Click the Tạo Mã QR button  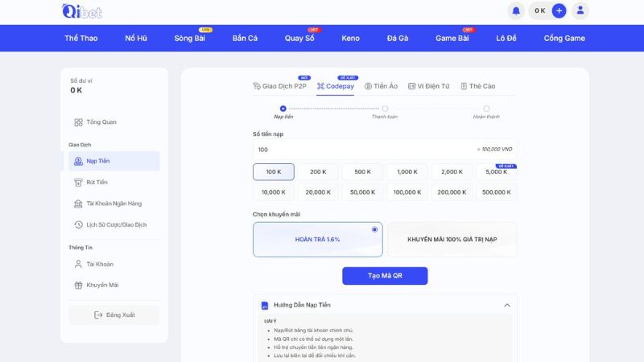(385, 276)
